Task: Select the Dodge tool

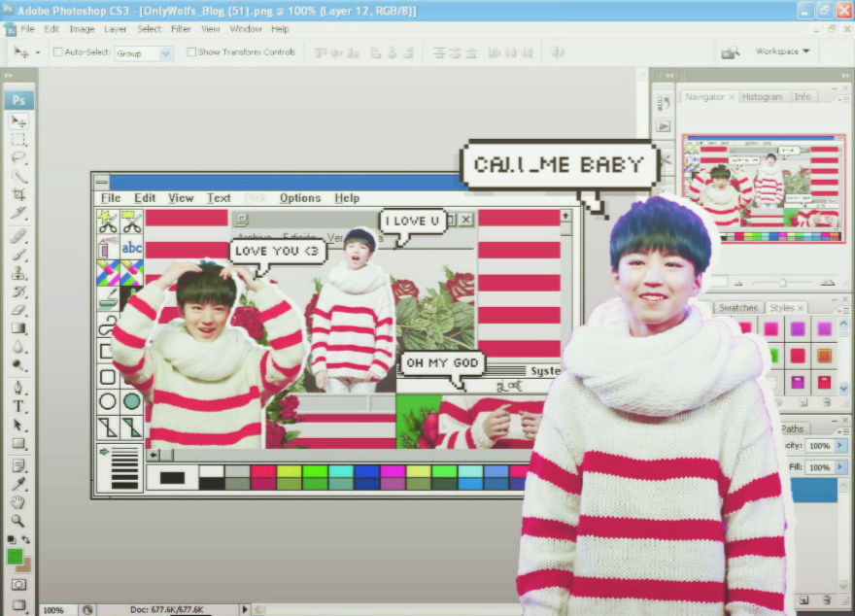Action: point(18,364)
